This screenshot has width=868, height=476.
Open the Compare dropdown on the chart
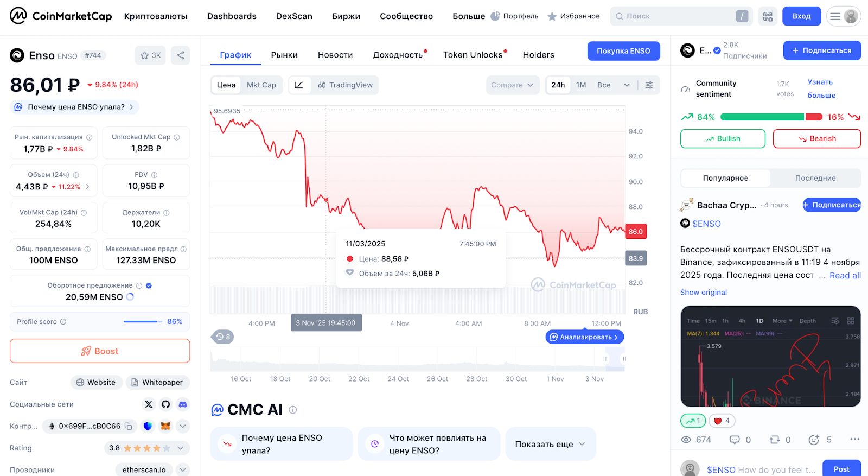click(512, 85)
